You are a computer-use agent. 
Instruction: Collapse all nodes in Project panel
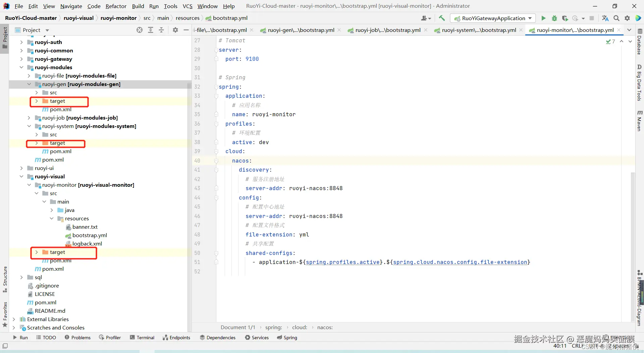pyautogui.click(x=161, y=30)
